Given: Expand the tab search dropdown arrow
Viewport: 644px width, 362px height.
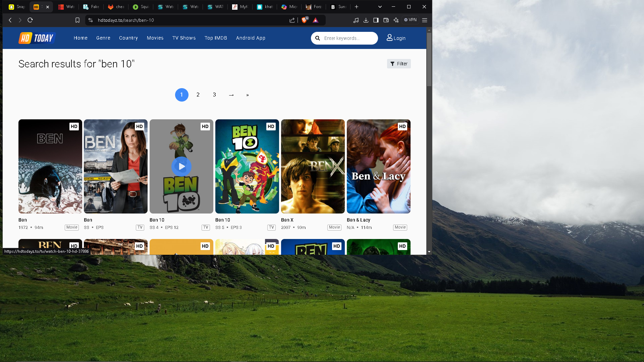Looking at the screenshot, I should tap(380, 7).
